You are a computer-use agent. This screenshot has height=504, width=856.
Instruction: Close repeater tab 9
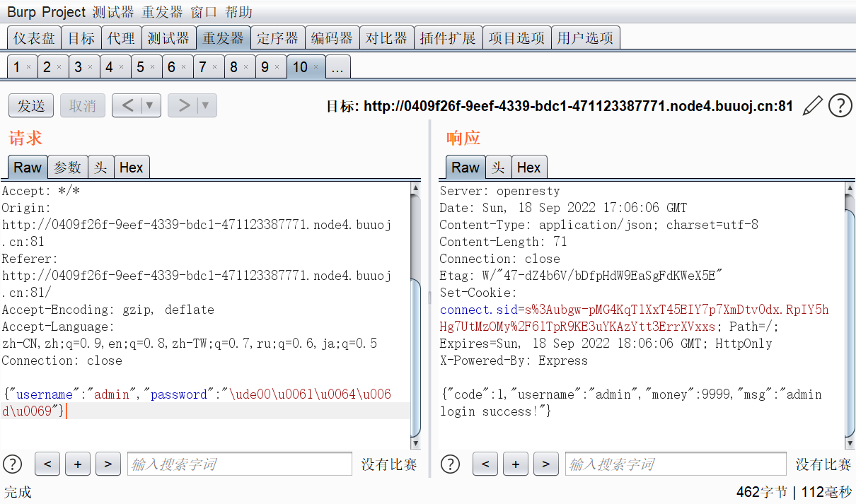tap(277, 68)
